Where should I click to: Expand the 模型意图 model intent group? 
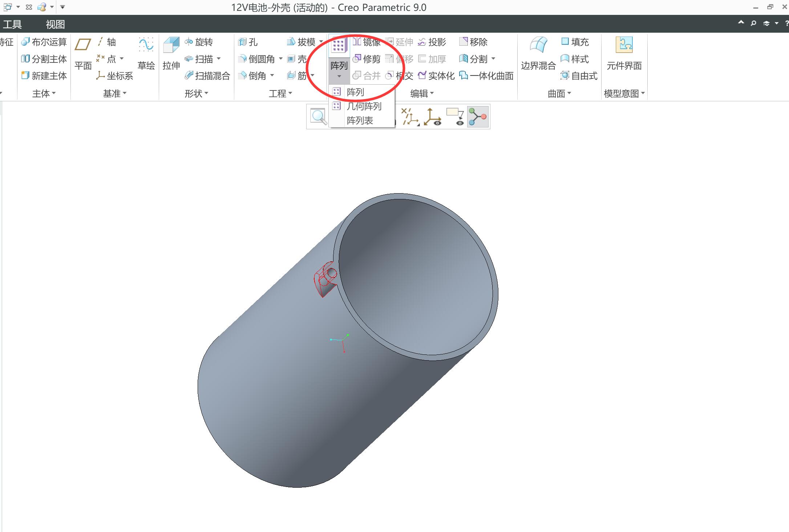click(x=624, y=93)
